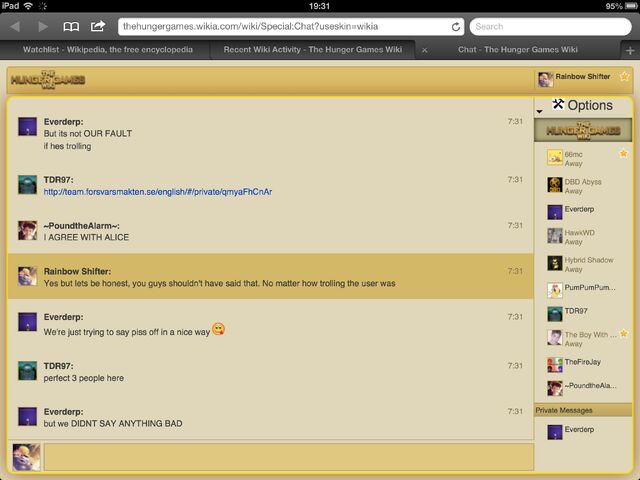Select TDR97 avatar in user list

click(555, 314)
